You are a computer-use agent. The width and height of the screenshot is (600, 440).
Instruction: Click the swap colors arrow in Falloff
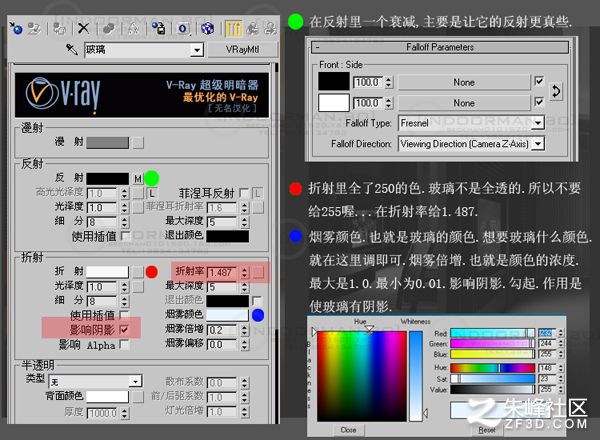[556, 91]
